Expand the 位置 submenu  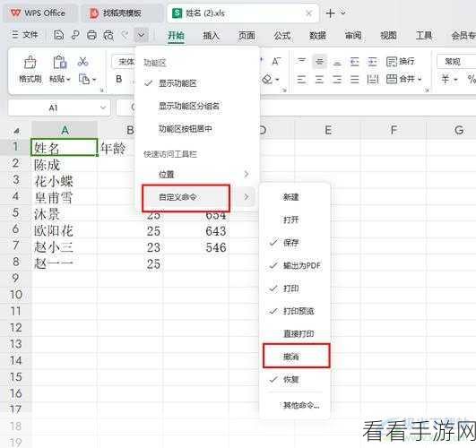[197, 174]
